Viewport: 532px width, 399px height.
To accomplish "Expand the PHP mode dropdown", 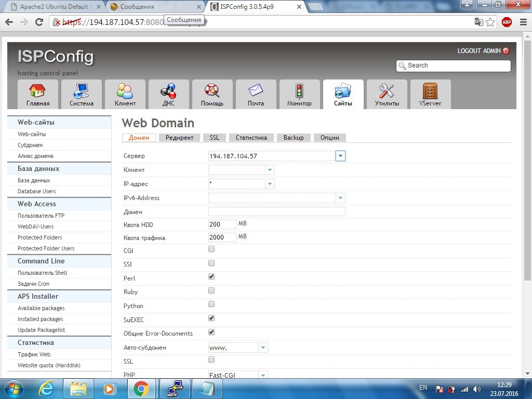I will (x=263, y=375).
